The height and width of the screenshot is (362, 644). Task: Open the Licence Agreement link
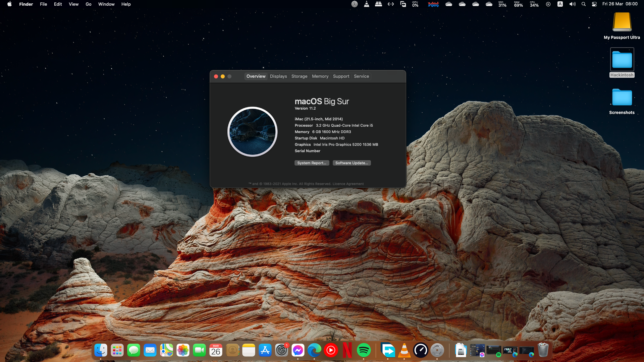[x=348, y=184]
